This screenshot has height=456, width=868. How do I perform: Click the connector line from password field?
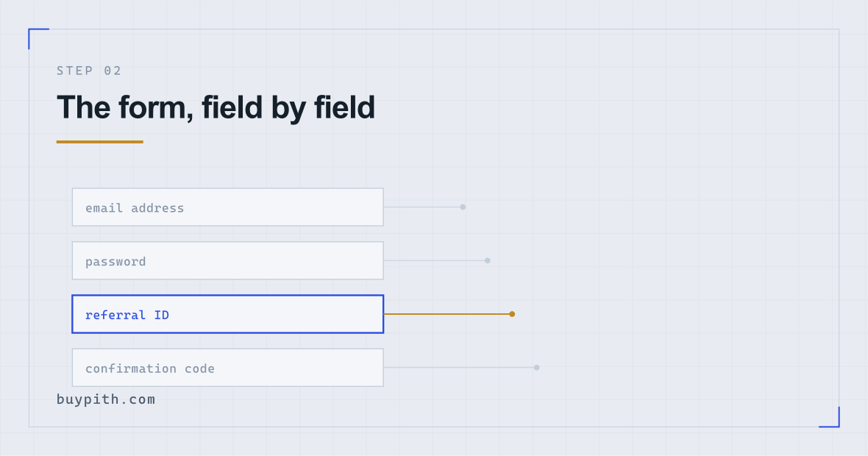(434, 260)
